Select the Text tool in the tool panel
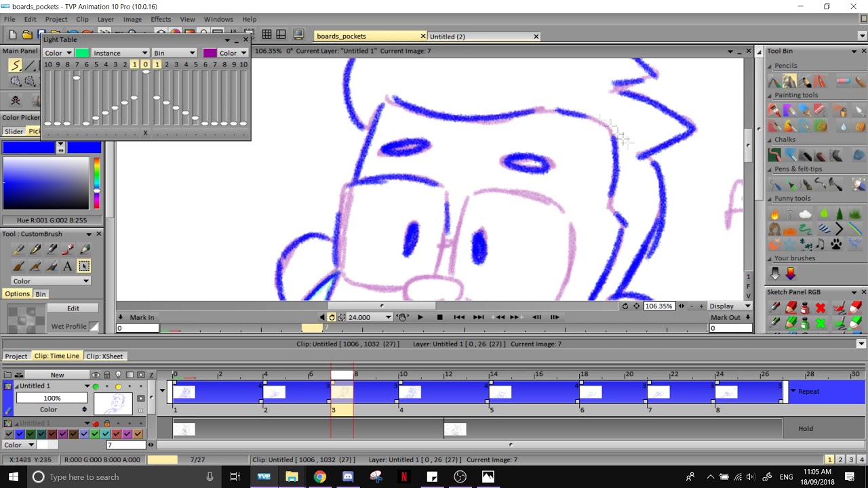The width and height of the screenshot is (868, 488). (x=68, y=266)
